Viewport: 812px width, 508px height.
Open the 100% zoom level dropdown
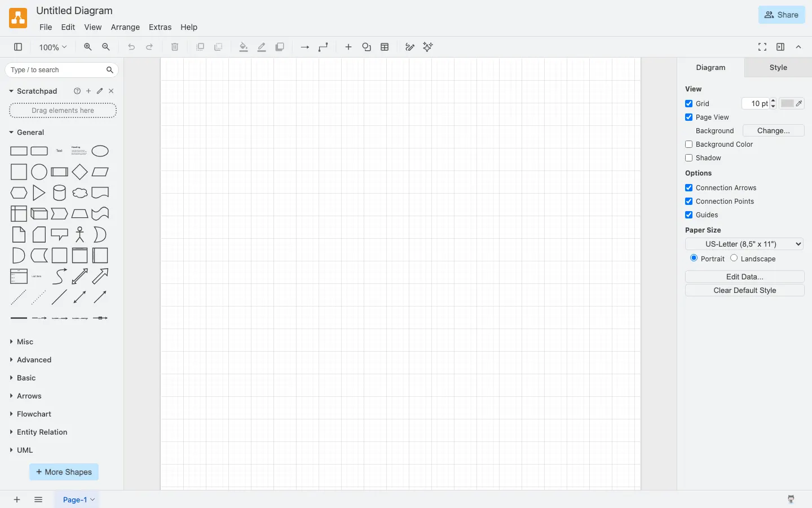52,47
